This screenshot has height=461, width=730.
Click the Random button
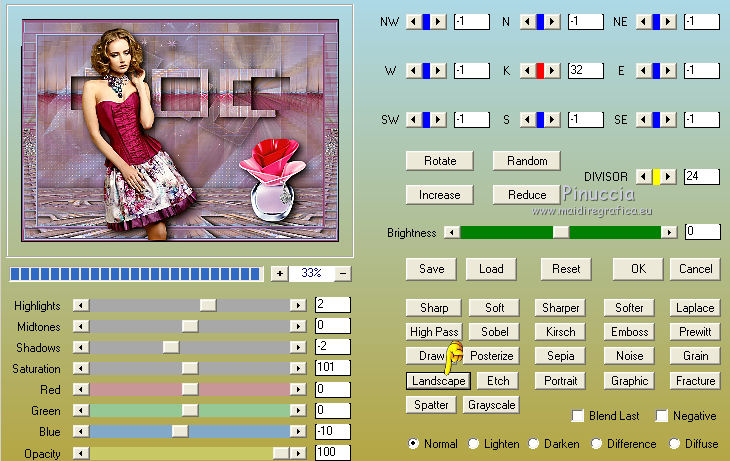(527, 161)
